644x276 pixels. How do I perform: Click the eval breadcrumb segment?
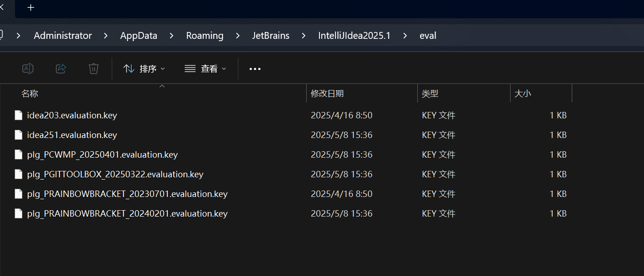pos(428,36)
